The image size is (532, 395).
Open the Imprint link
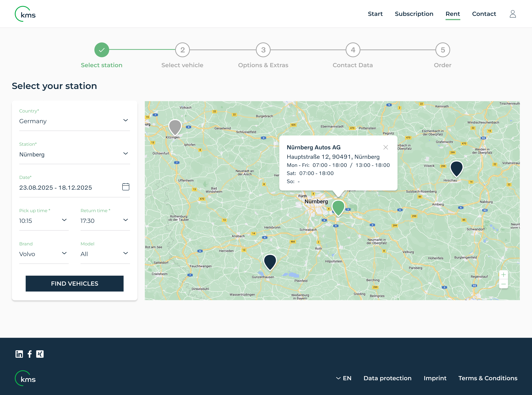(x=435, y=378)
